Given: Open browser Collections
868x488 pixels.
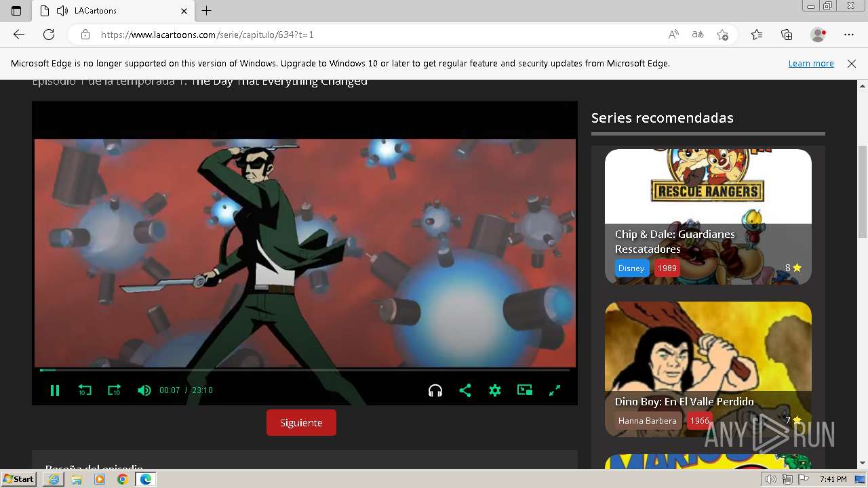Looking at the screenshot, I should pyautogui.click(x=787, y=35).
